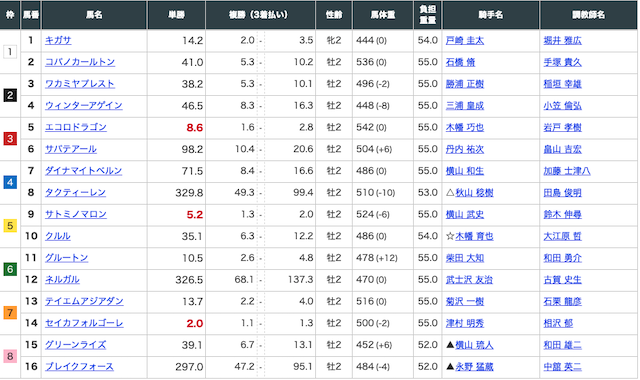The height and width of the screenshot is (380, 640).
Task: Open jockey 津村 明秀 profile
Action: (464, 323)
